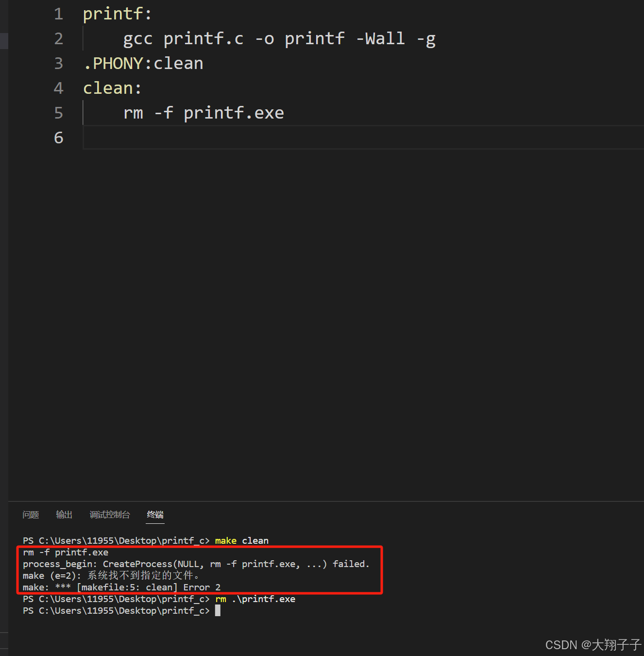The image size is (644, 656).
Task: Click the "printf:" target on line 1
Action: (117, 14)
